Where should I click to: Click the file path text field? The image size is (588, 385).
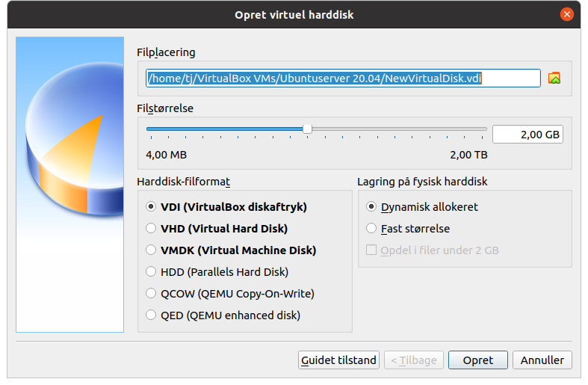(343, 78)
